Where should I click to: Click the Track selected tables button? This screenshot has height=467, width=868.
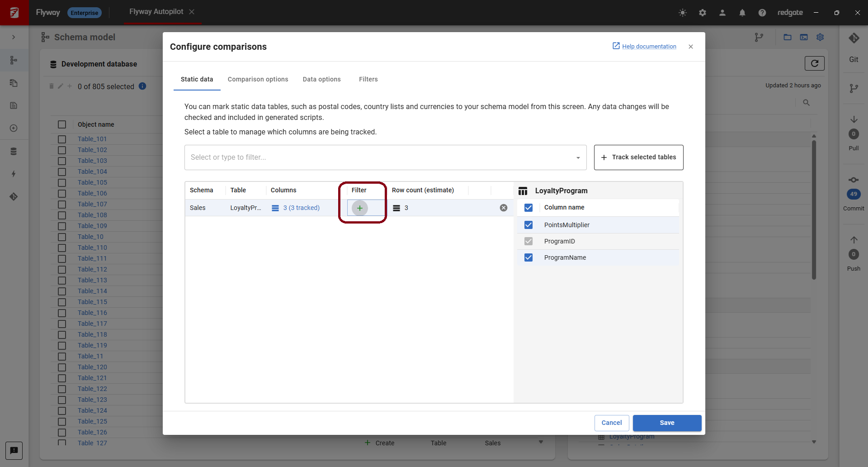coord(638,157)
